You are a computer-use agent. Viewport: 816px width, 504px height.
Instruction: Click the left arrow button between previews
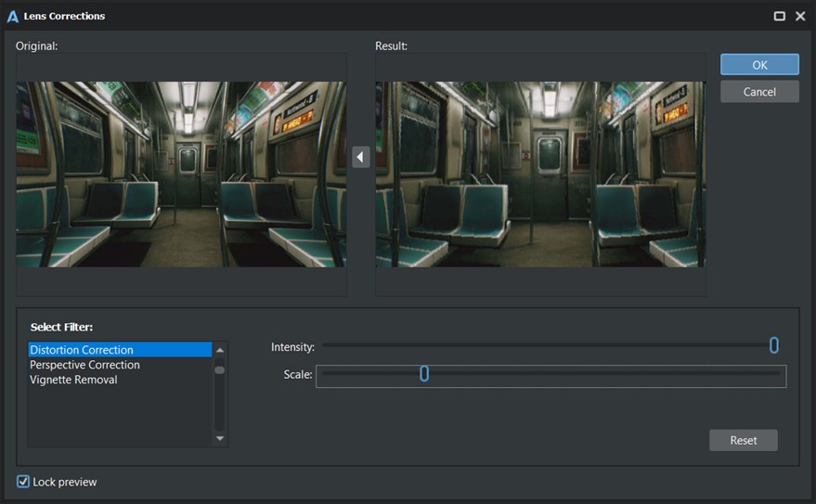click(361, 158)
